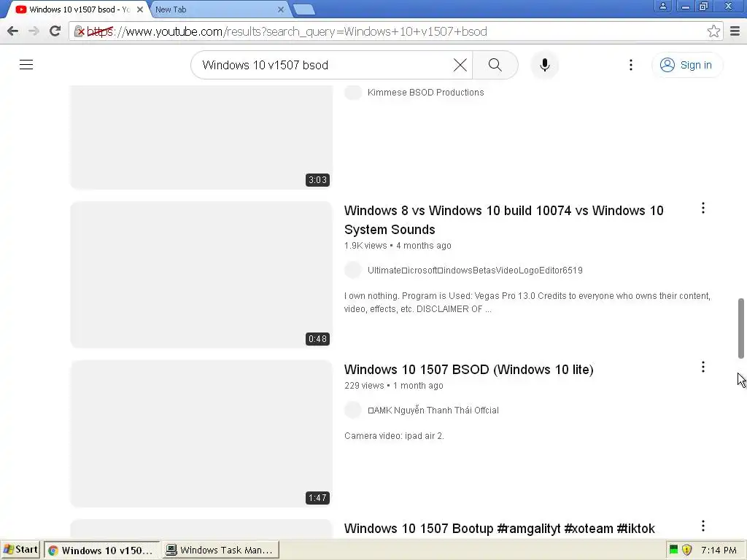Click avatar beside UltimateMicrosoftWindowsBetas channel name
This screenshot has width=747, height=560.
353,271
